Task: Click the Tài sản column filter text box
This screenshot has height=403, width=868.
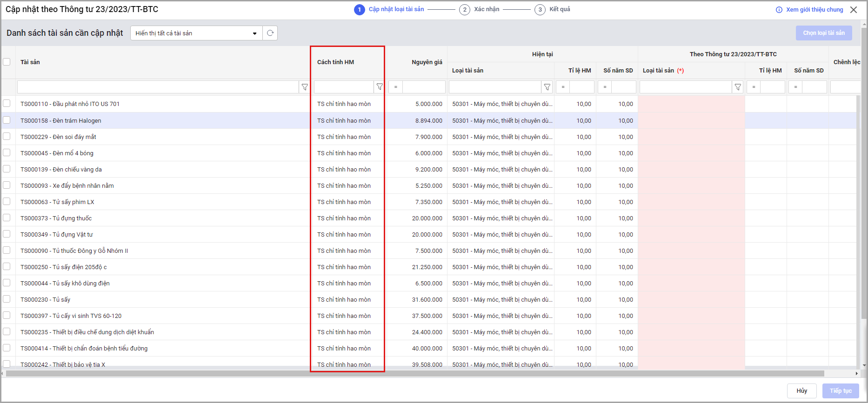Action: click(158, 87)
